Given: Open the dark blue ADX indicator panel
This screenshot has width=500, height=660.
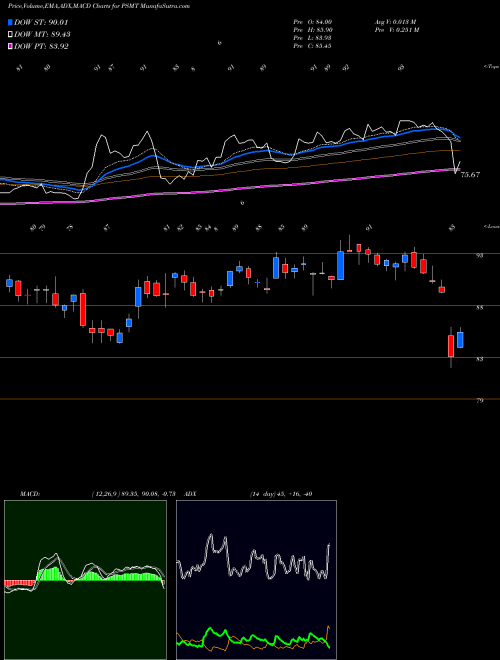Looking at the screenshot, I should coord(256,580).
